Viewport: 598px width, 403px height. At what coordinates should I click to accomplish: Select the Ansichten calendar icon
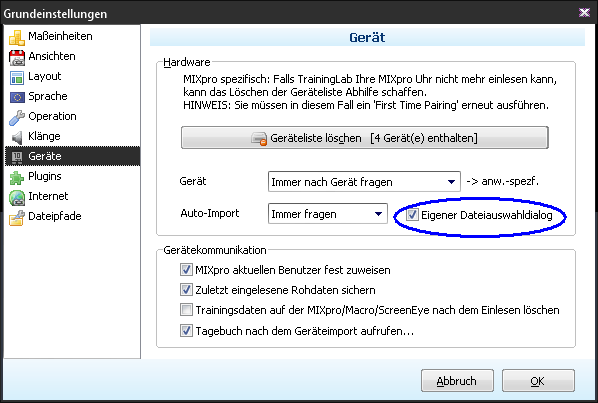point(17,57)
